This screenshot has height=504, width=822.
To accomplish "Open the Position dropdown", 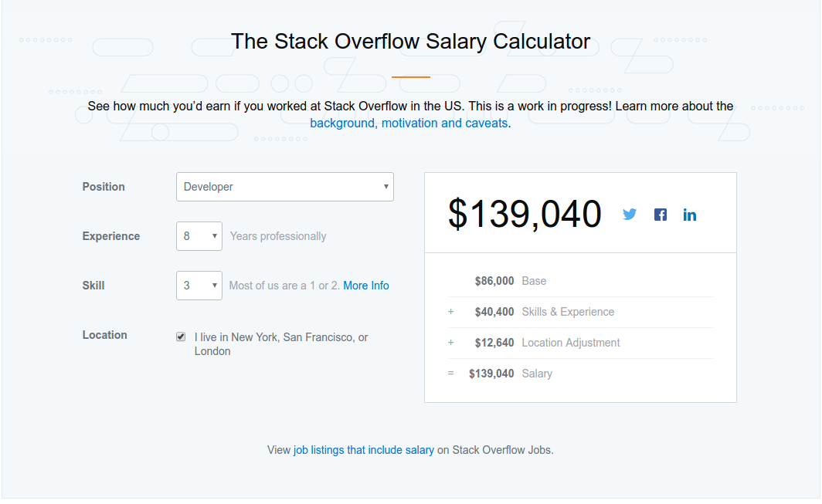I will click(284, 187).
